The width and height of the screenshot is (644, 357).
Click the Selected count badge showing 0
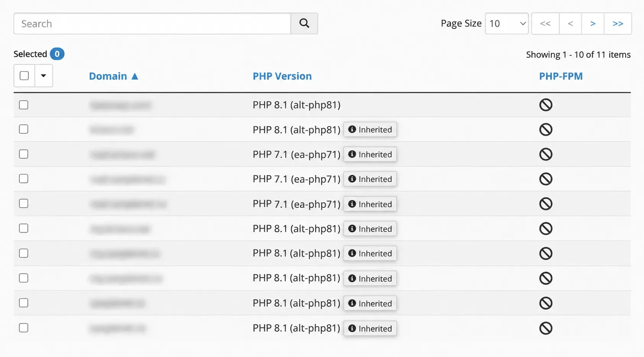point(57,54)
